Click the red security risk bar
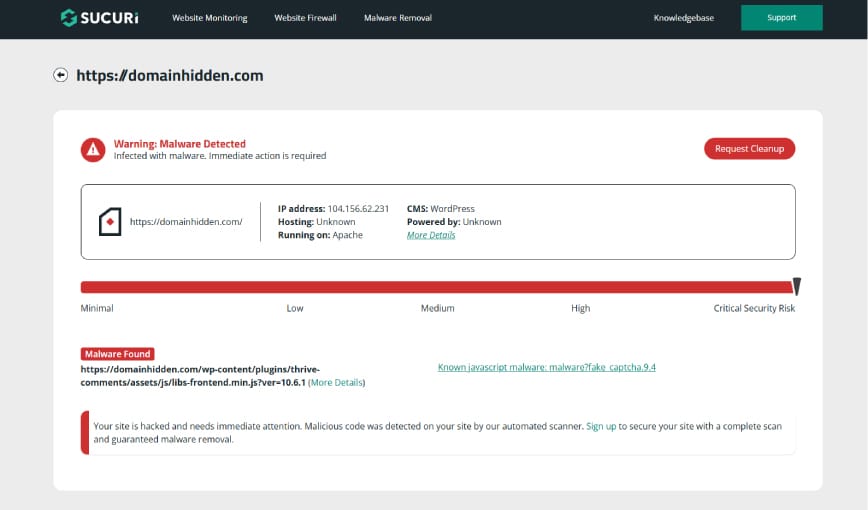Viewport: 868px width, 510px height. tap(436, 287)
